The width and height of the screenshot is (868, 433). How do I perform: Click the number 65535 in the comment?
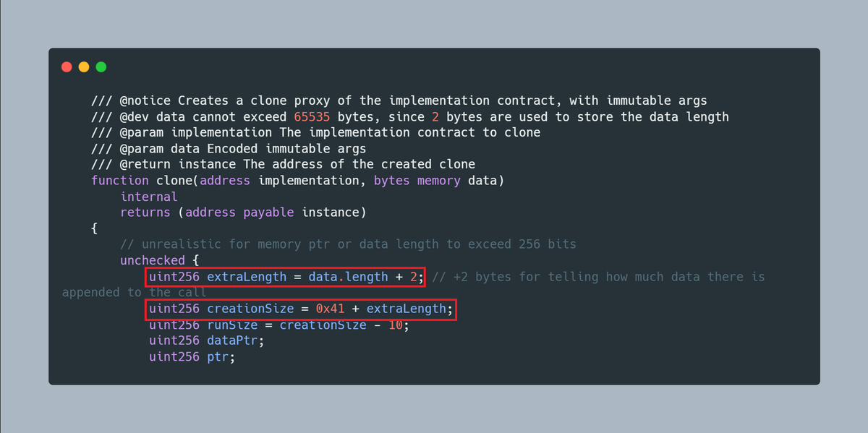click(x=312, y=117)
